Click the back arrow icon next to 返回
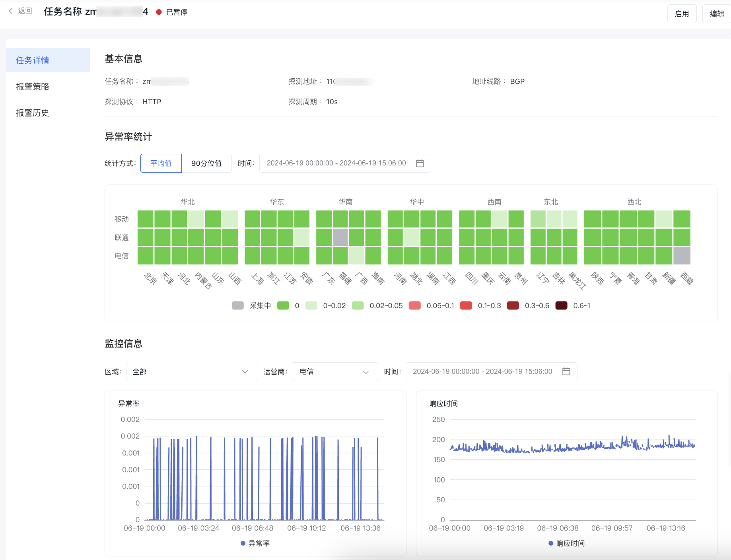Image resolution: width=731 pixels, height=560 pixels. tap(11, 11)
